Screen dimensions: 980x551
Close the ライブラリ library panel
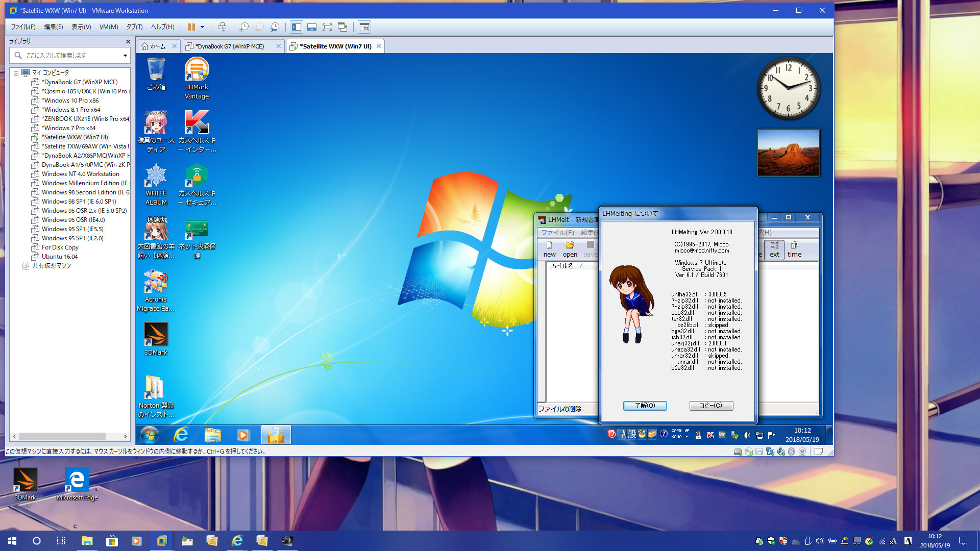(x=128, y=41)
